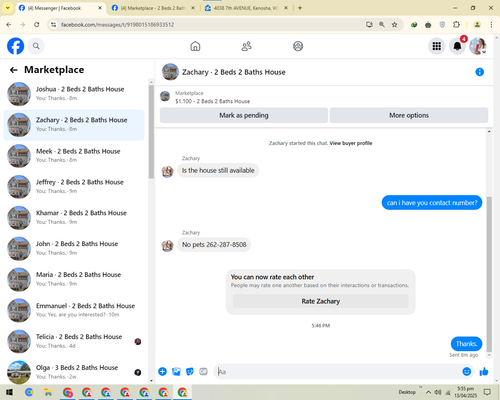500x400 pixels.
Task: Go to the Home feed icon
Action: (x=195, y=46)
